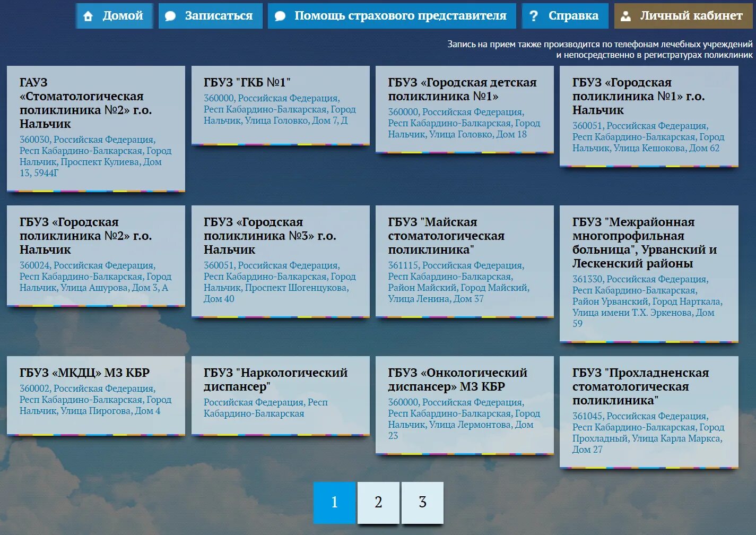Click the speech bubble icon in Помощь страхового представителя

(280, 16)
